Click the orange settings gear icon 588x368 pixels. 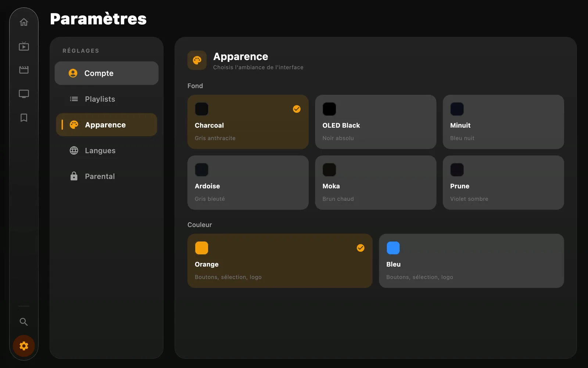click(x=24, y=346)
